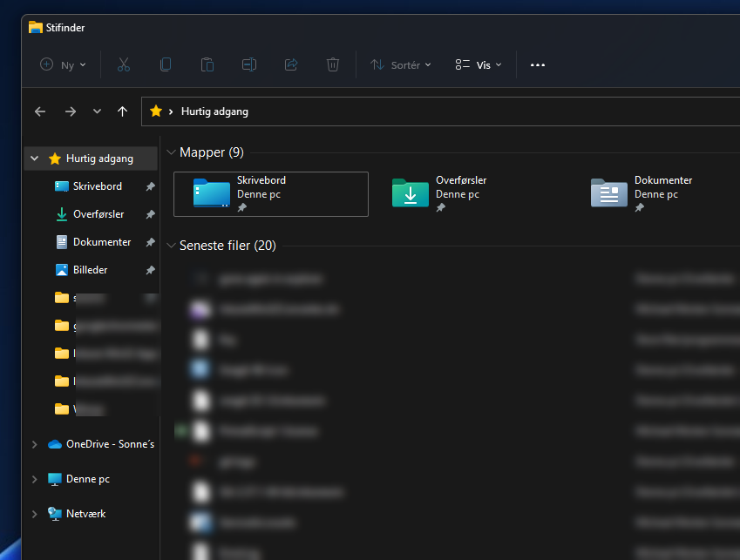Click the Delete trash can icon

[x=333, y=64]
